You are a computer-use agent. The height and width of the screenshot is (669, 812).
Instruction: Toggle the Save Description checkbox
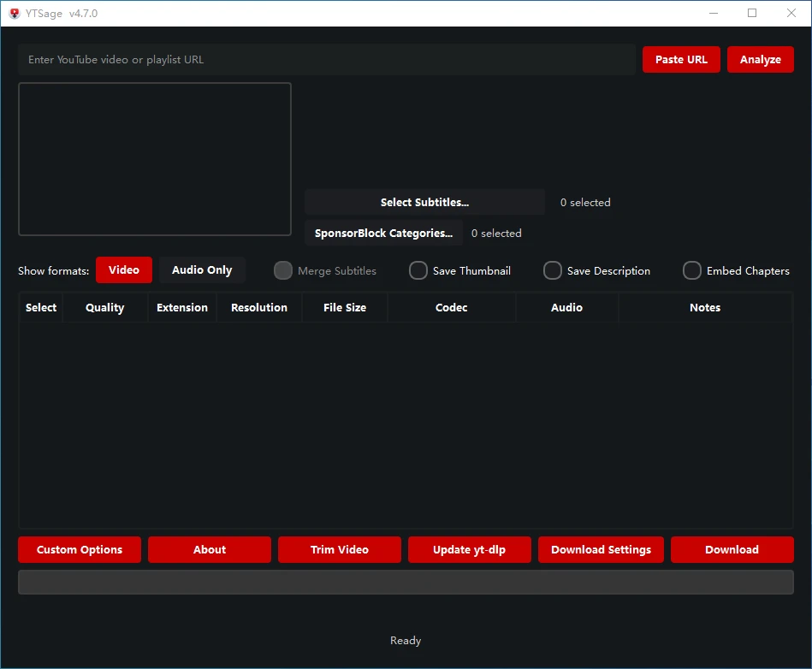click(x=553, y=271)
